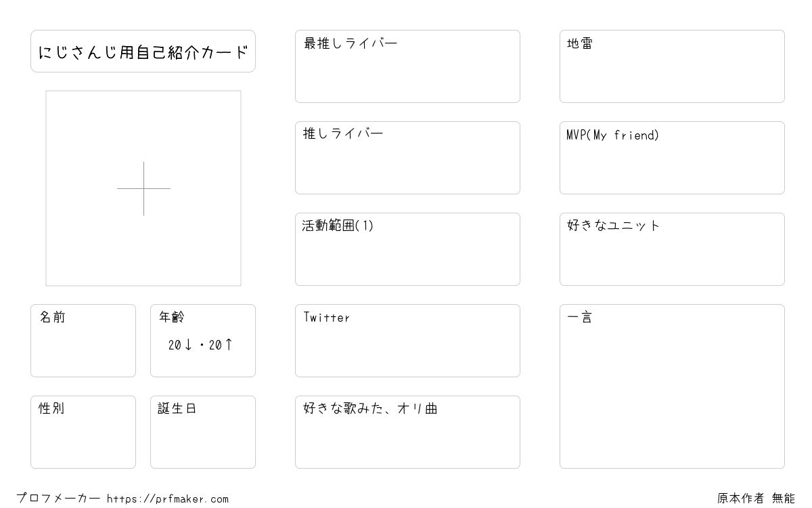Click the 最推しライバー box
This screenshot has width=812, height=508.
pyautogui.click(x=407, y=66)
